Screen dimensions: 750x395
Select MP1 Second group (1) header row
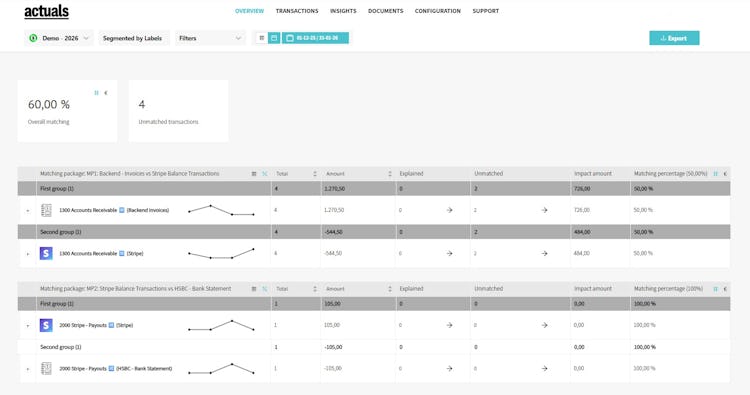point(374,232)
